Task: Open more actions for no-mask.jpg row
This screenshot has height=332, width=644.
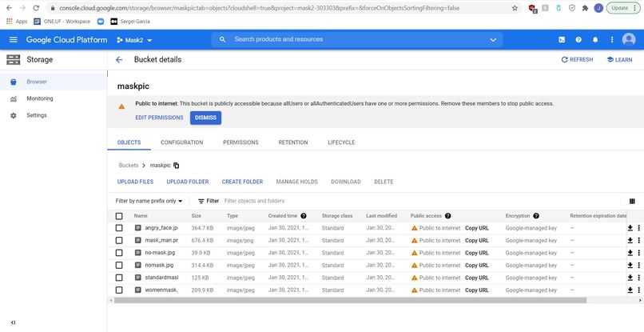Action: coord(638,253)
